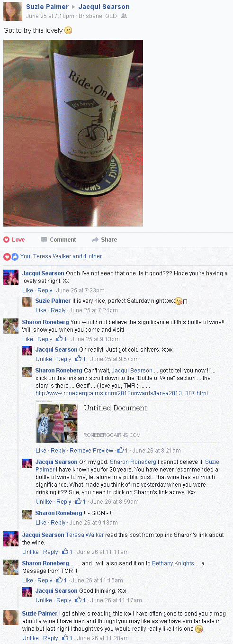
Task: Click the Share arrow icon
Action: click(x=95, y=239)
